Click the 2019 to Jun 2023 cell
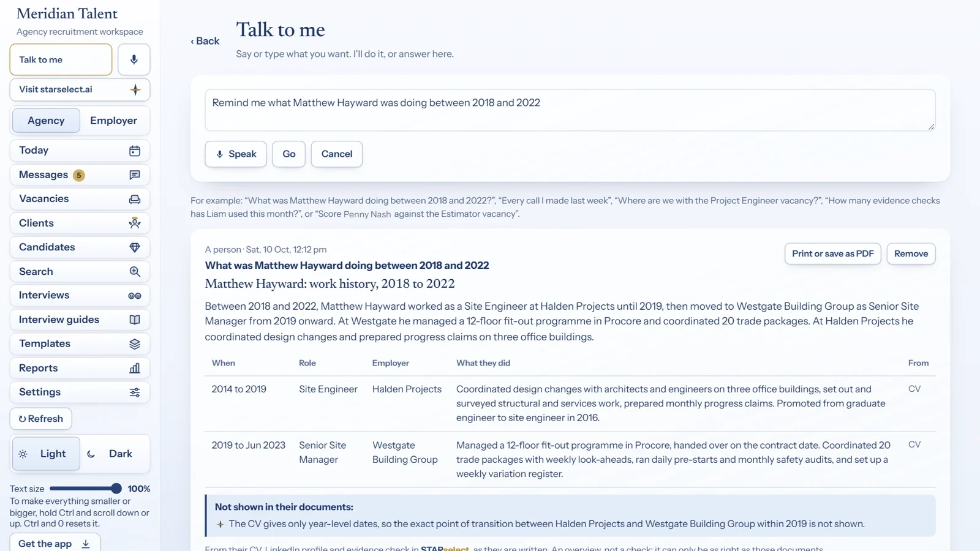Screen dimensions: 980x551 [x=249, y=445]
